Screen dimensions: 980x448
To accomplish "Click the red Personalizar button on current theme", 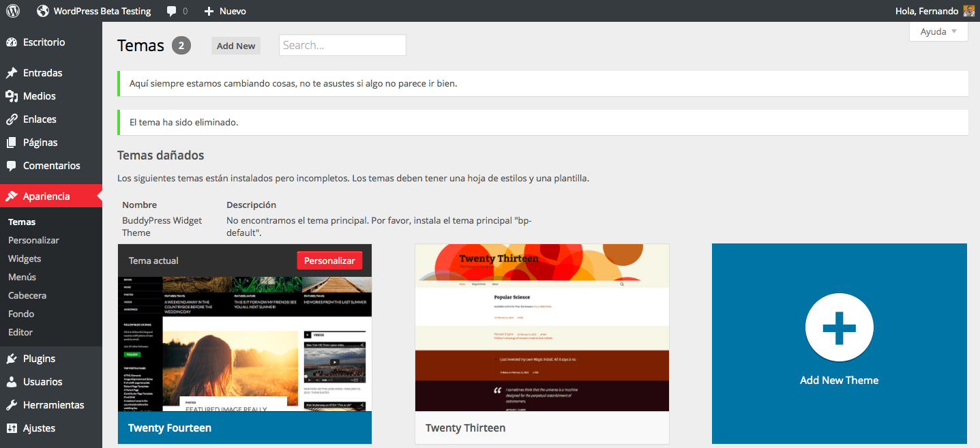I will [x=329, y=260].
